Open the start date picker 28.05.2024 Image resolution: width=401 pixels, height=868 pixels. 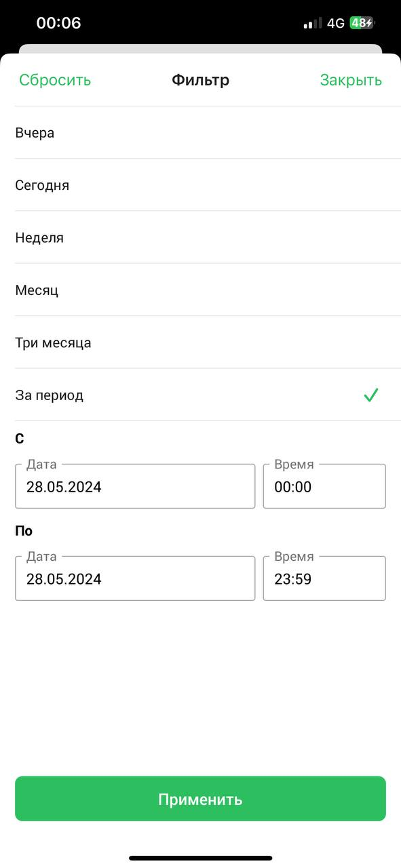[x=135, y=486]
